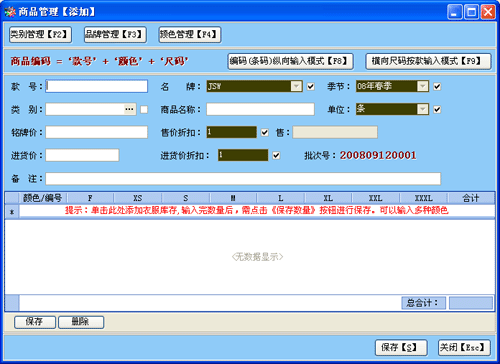Click the 保存【S】 save button
500x364 pixels.
click(401, 348)
